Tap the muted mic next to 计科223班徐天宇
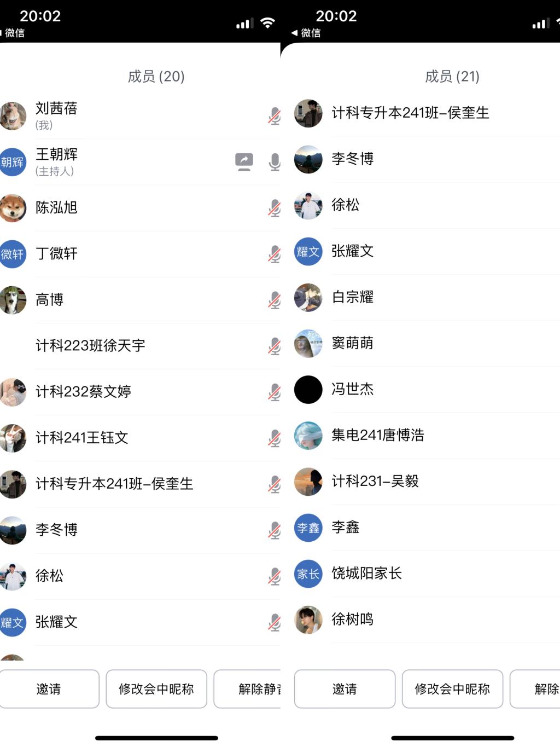Viewport: 560px width, 747px height. pyautogui.click(x=275, y=346)
